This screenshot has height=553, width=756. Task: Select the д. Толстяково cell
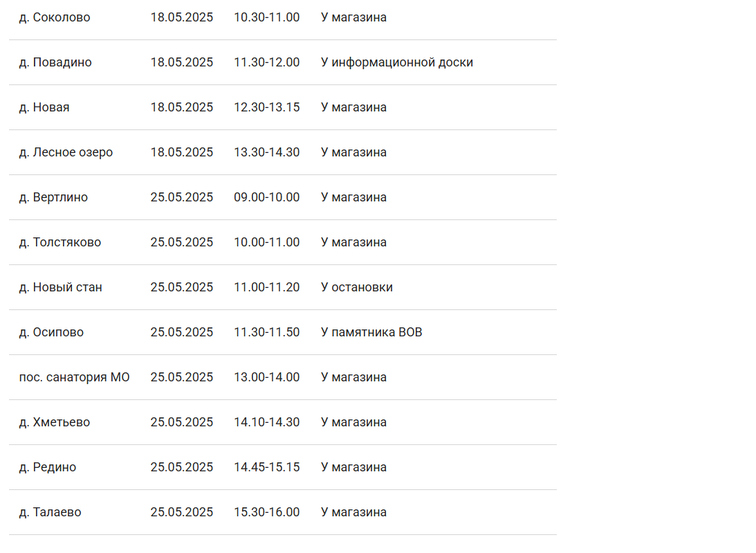[x=60, y=242]
